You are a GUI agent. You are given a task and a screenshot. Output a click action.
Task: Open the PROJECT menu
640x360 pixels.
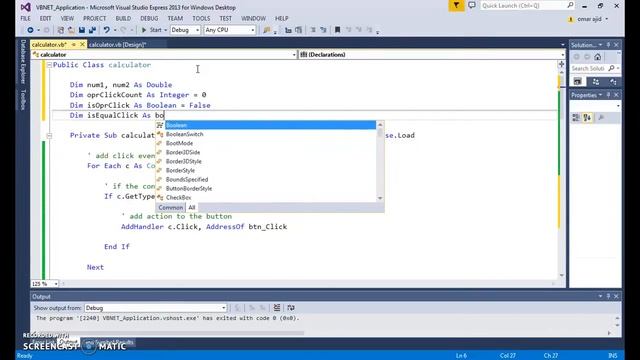point(94,18)
